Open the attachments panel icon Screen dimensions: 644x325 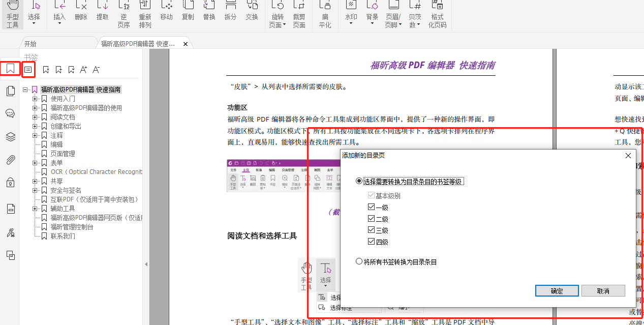point(10,160)
